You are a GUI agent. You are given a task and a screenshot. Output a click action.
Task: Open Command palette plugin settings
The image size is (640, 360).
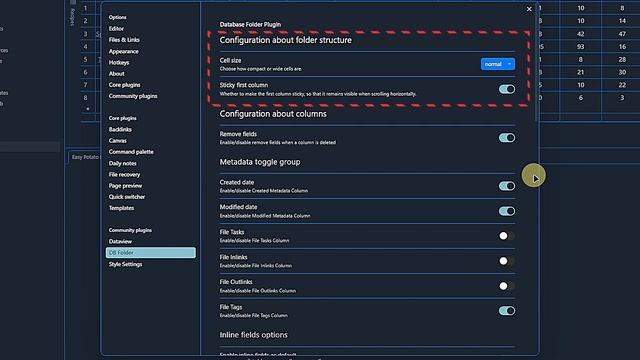tap(131, 152)
